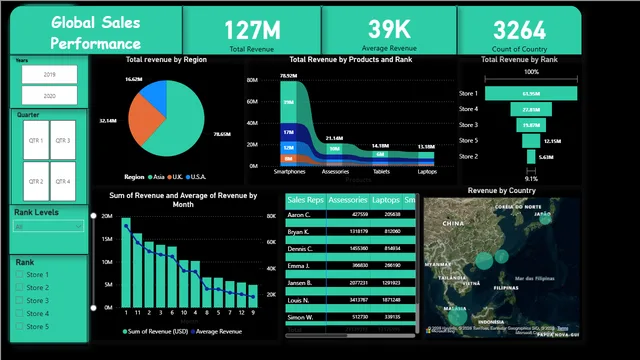The height and width of the screenshot is (360, 640).
Task: Click the 39K Average Revenue card
Action: [x=389, y=30]
